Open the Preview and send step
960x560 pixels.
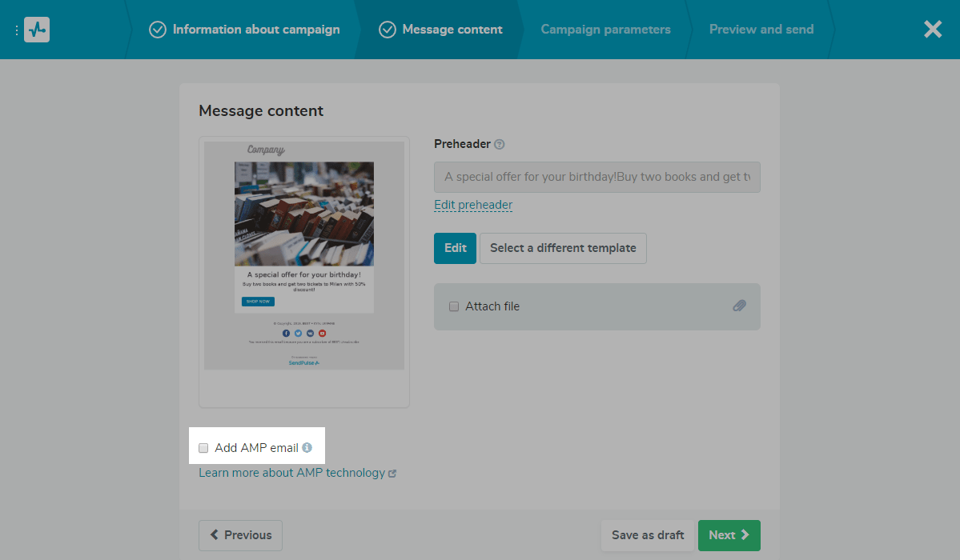pyautogui.click(x=761, y=29)
